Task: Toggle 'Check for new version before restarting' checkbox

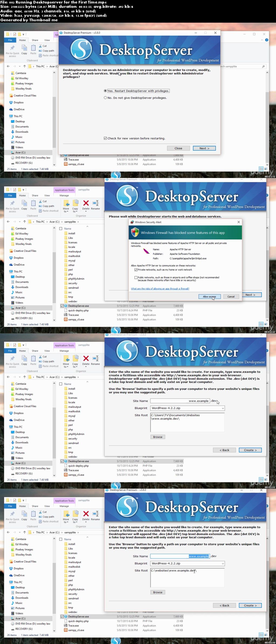Action: [x=105, y=138]
